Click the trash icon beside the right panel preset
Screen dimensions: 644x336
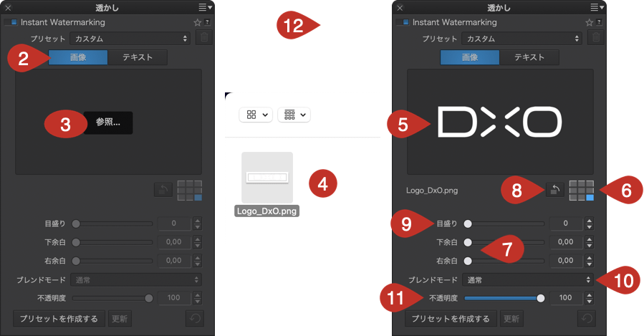pyautogui.click(x=596, y=38)
